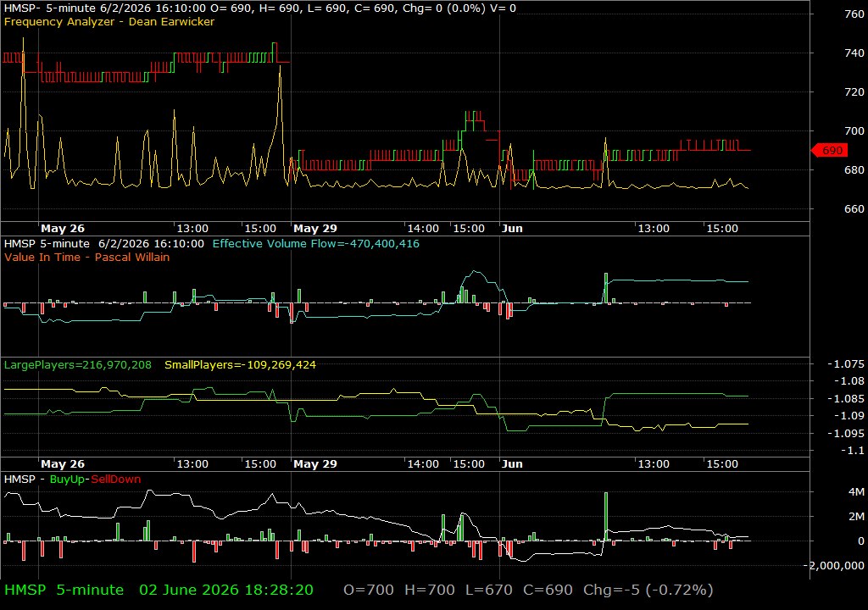Click 'May 26' date on top time axis
Image resolution: width=868 pixels, height=610 pixels.
tap(63, 229)
